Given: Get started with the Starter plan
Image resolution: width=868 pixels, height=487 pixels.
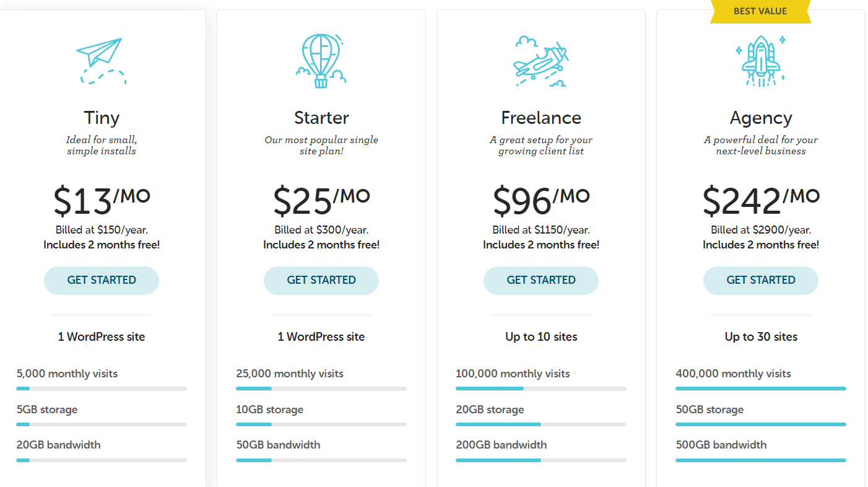Looking at the screenshot, I should pos(321,280).
